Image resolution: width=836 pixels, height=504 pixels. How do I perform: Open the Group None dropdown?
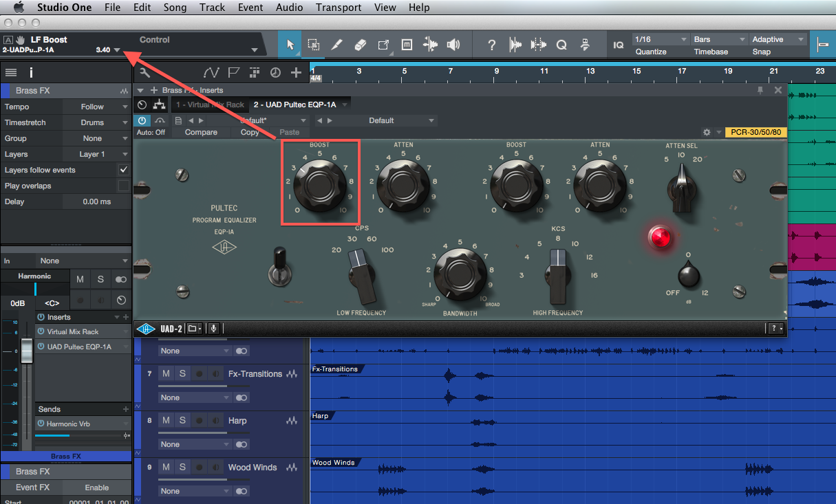tap(96, 138)
